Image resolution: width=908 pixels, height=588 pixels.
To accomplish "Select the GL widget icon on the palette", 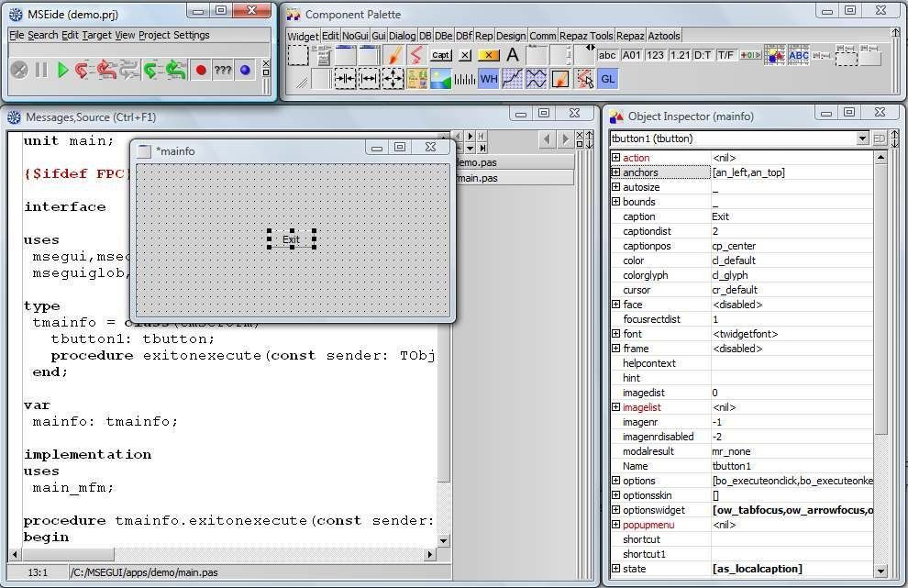I will [x=607, y=78].
